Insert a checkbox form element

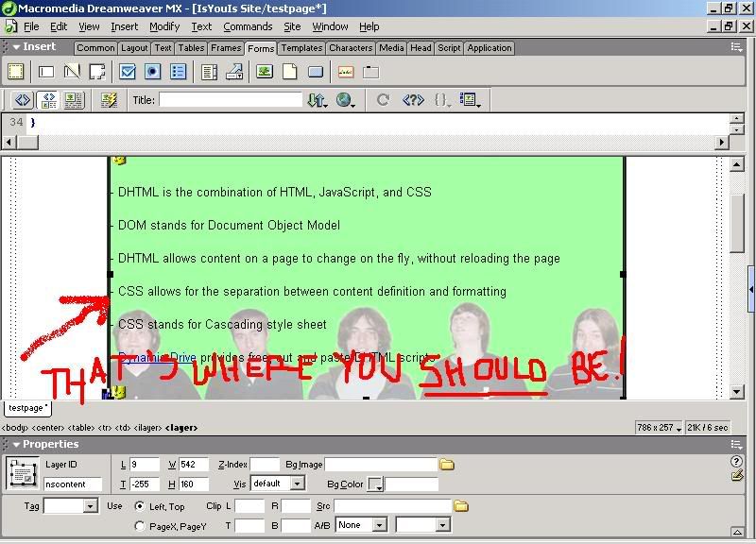pos(128,72)
